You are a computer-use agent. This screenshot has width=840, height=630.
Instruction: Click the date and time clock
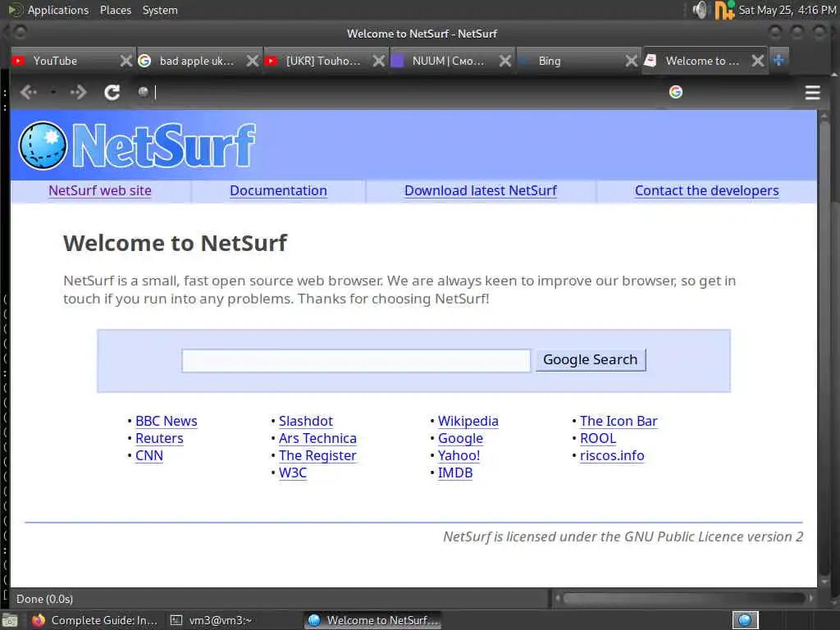coord(787,10)
